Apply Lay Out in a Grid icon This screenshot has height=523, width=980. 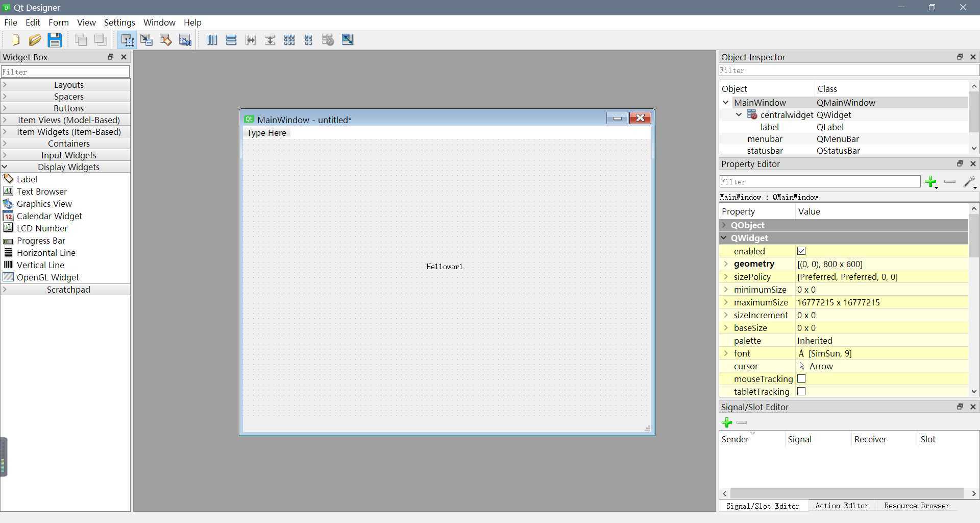289,40
